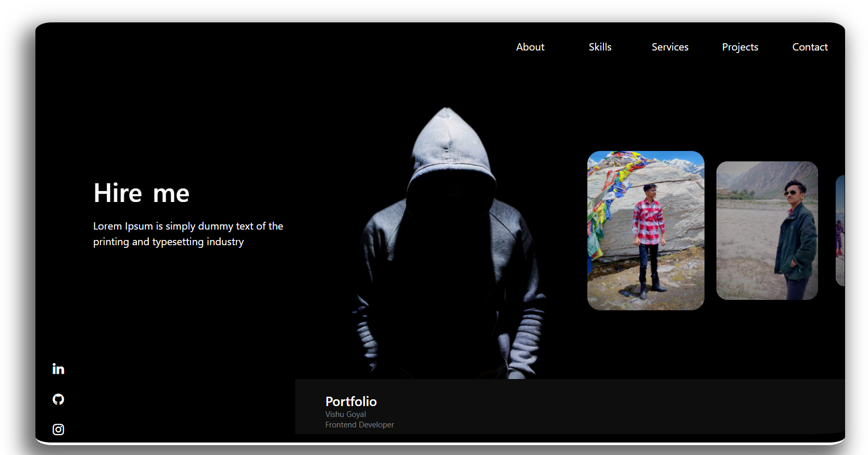Screen dimensions: 868x455
Task: Go to the About section
Action: click(530, 47)
